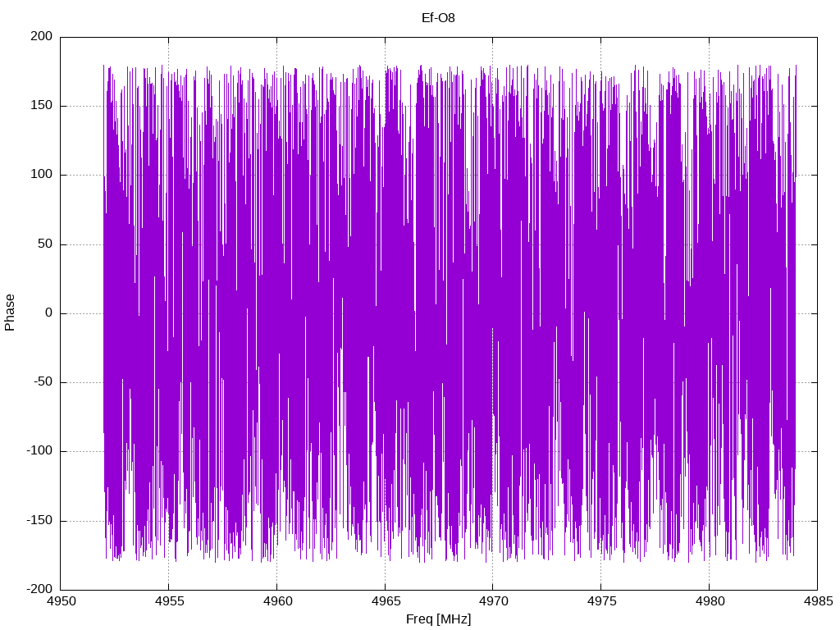Viewport: 840px width, 630px height.
Task: Click the 0 y-axis tick label
Action: click(49, 313)
